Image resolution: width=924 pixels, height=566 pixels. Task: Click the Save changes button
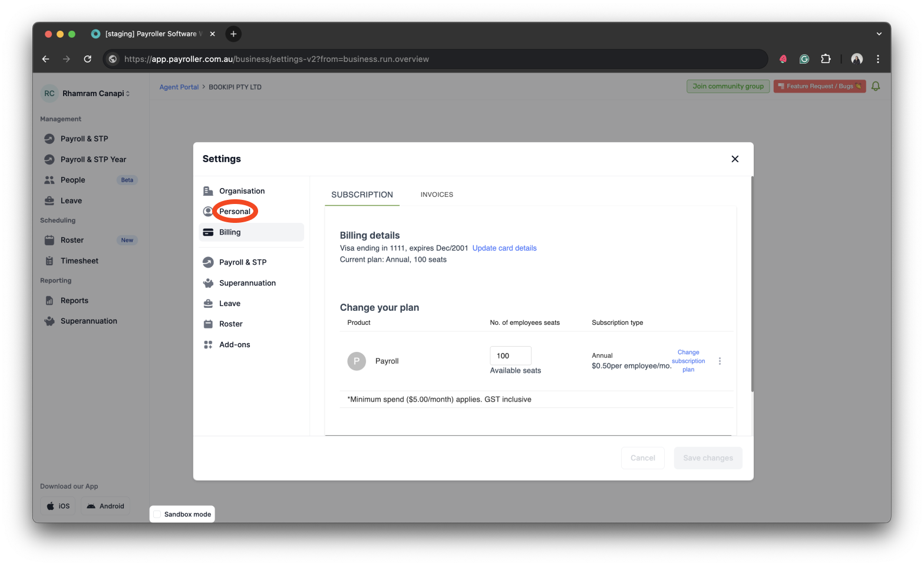click(x=708, y=458)
